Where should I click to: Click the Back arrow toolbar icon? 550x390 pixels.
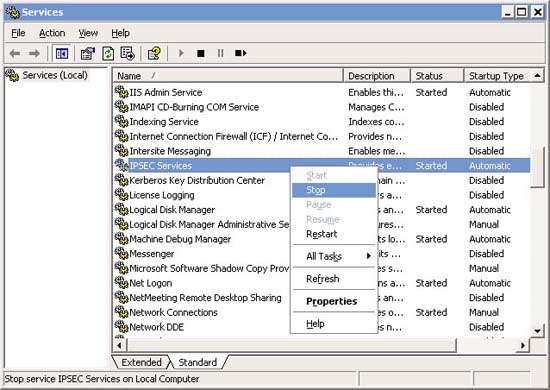[x=15, y=53]
